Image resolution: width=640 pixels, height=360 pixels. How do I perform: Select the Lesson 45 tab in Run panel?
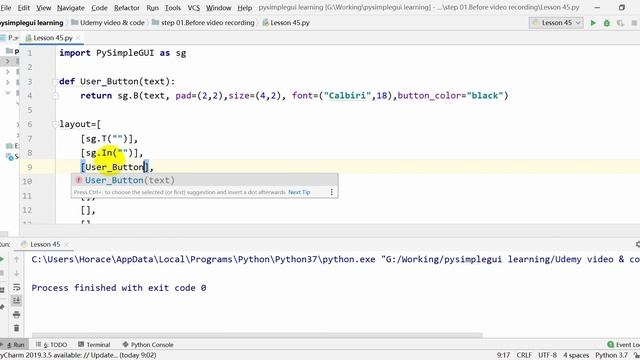click(44, 244)
